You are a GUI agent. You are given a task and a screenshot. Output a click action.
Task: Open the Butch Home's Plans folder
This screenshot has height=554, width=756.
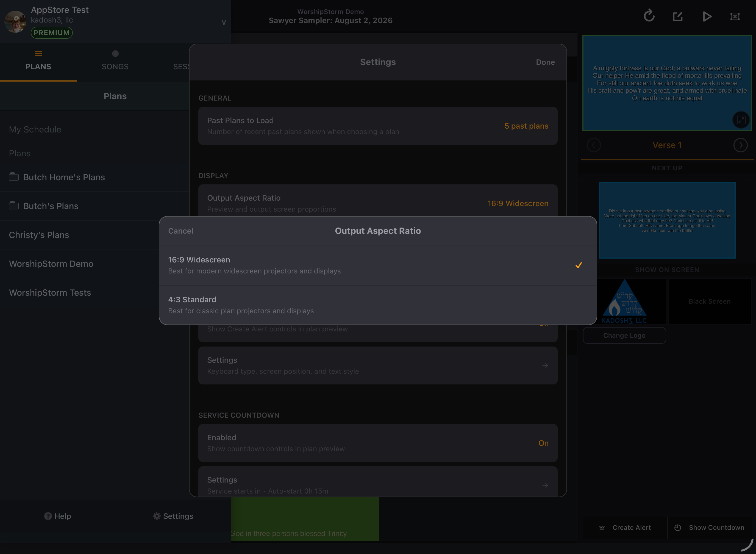pyautogui.click(x=94, y=177)
